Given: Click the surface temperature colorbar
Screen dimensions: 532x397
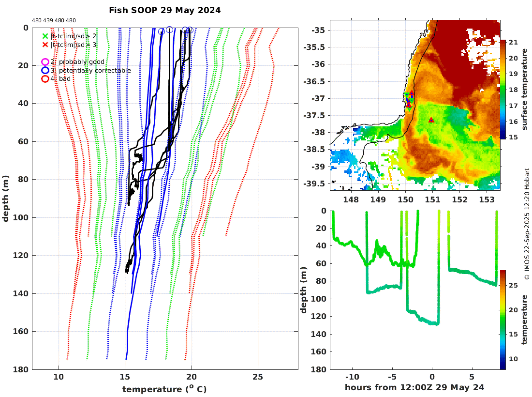Looking at the screenshot, I should (x=503, y=89).
